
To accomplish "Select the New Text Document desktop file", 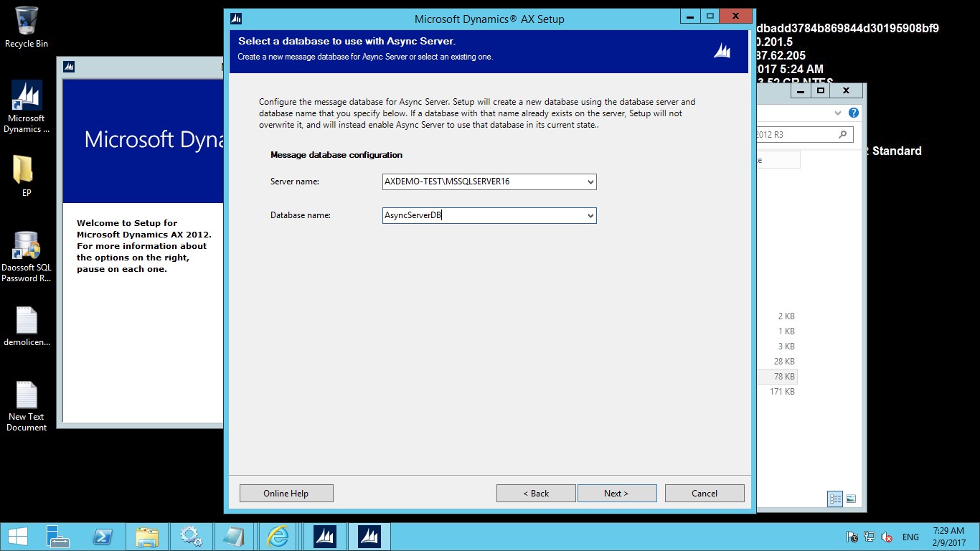I will (27, 406).
